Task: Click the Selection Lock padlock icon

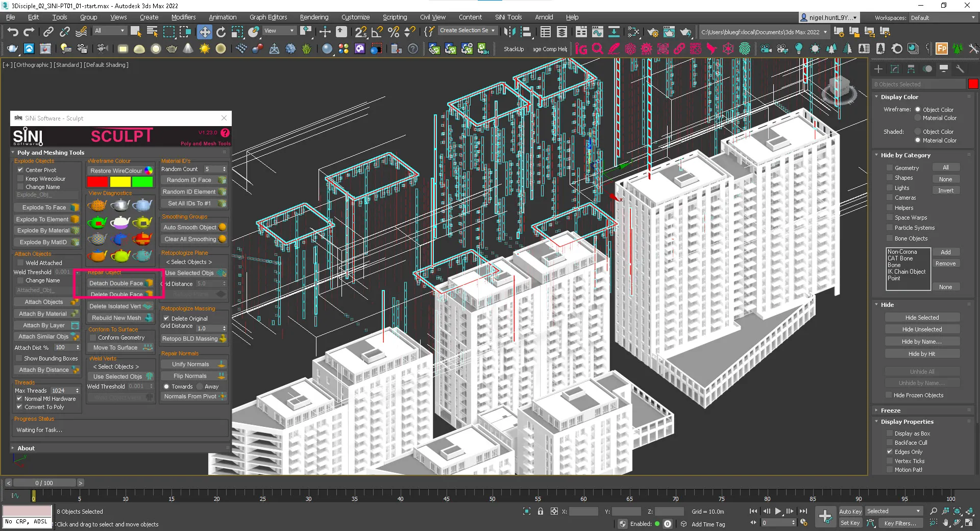Action: (x=541, y=511)
